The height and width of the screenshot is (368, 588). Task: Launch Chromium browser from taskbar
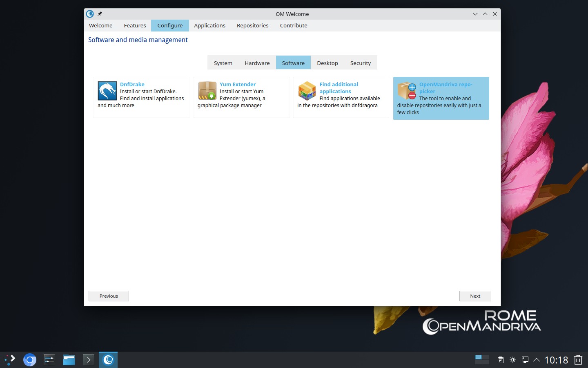click(29, 360)
